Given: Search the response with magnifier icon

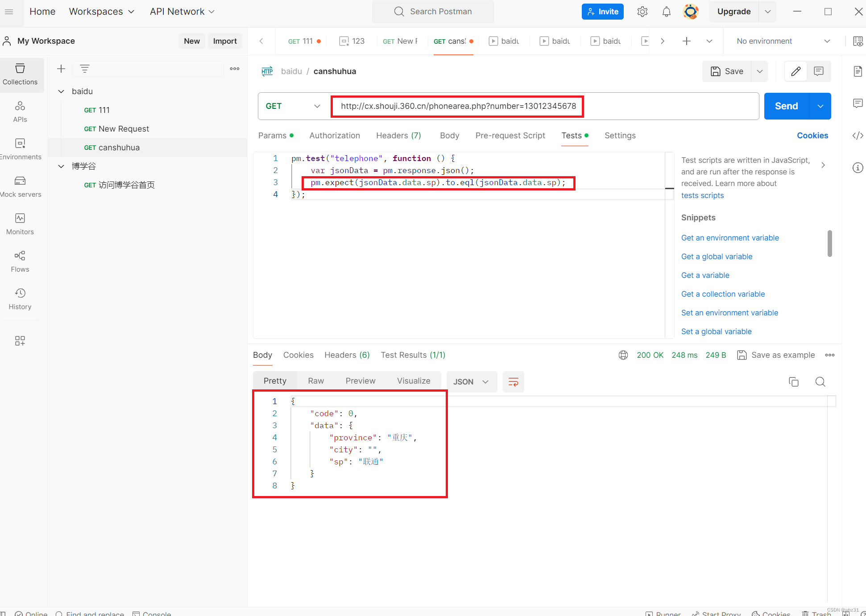Looking at the screenshot, I should tap(820, 382).
